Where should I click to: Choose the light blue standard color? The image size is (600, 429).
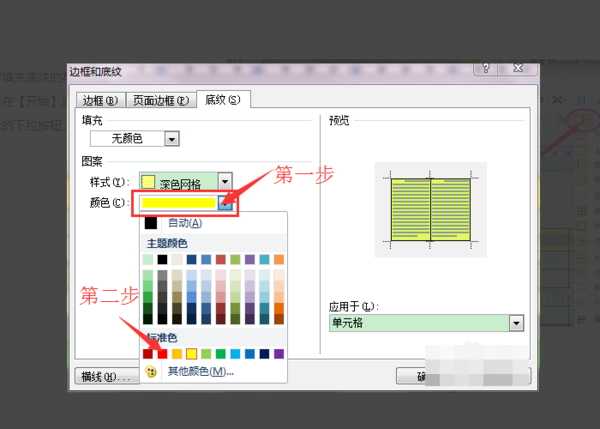[235, 354]
